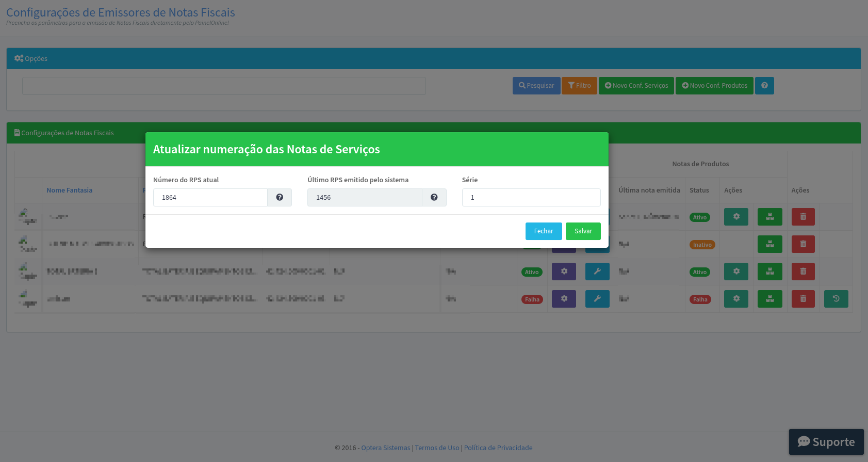Click the teal gear icon in first row
The image size is (868, 462).
[736, 217]
